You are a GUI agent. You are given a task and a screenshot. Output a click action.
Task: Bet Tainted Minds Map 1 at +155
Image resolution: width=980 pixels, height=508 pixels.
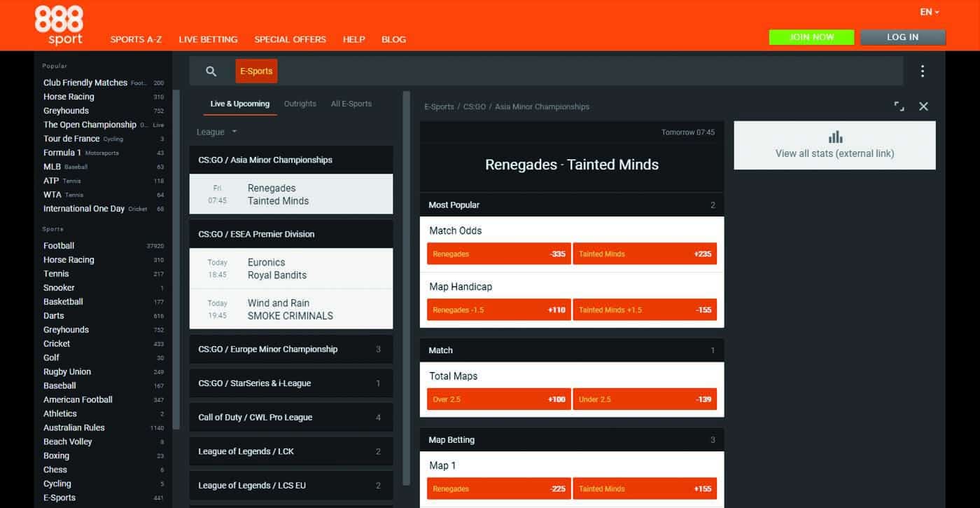point(645,489)
